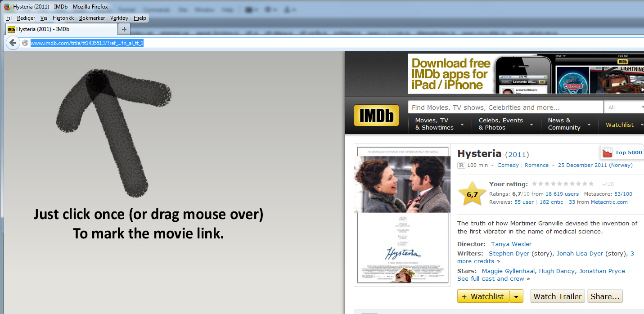Click the Hysteria movie poster
This screenshot has width=644, height=314.
coord(402,215)
